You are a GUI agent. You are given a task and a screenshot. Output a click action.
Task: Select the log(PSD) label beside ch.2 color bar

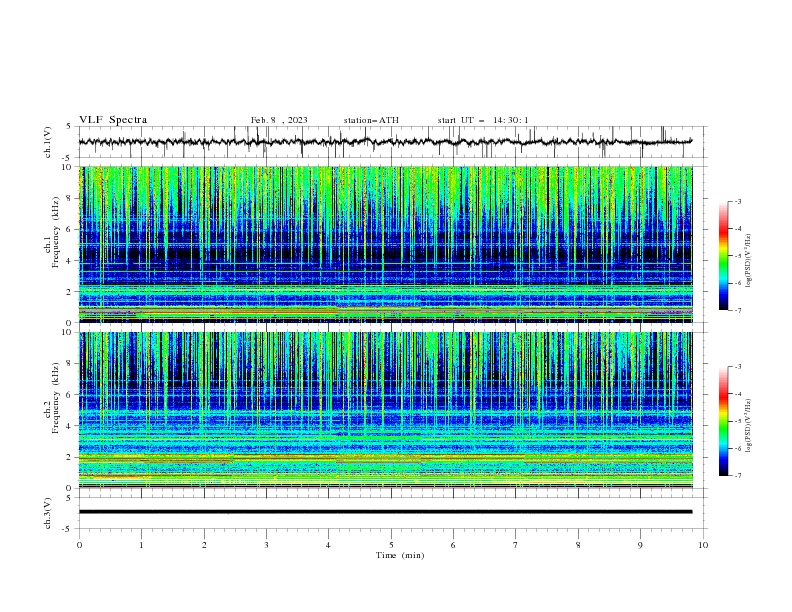pos(748,425)
